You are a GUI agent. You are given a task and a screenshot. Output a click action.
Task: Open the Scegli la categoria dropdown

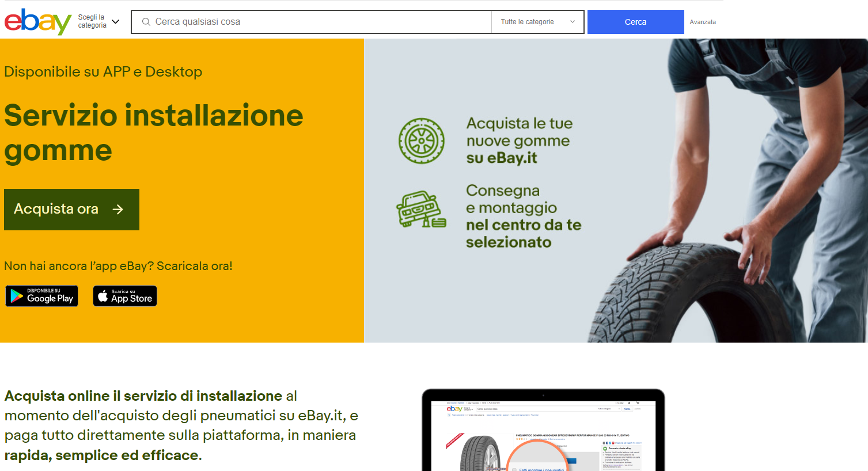(x=98, y=21)
